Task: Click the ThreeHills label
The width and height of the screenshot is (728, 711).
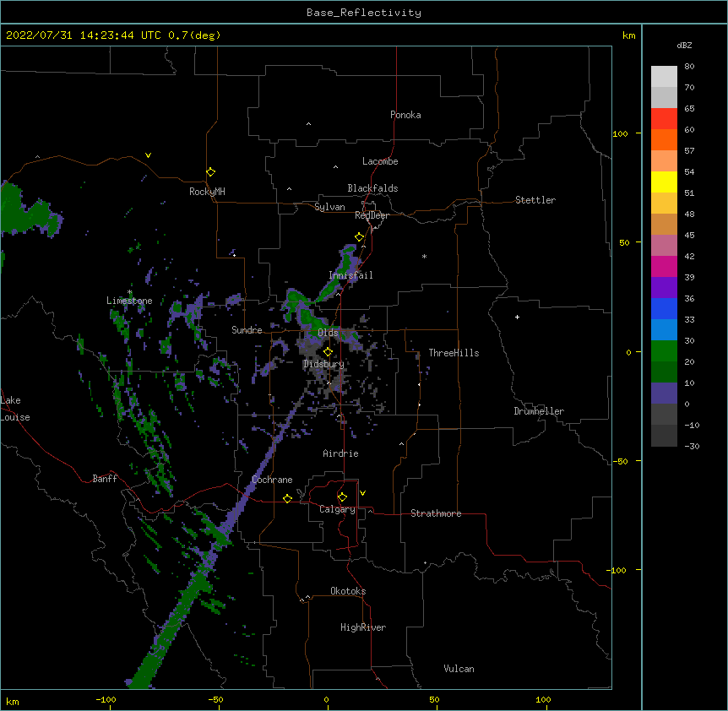Action: pyautogui.click(x=454, y=353)
